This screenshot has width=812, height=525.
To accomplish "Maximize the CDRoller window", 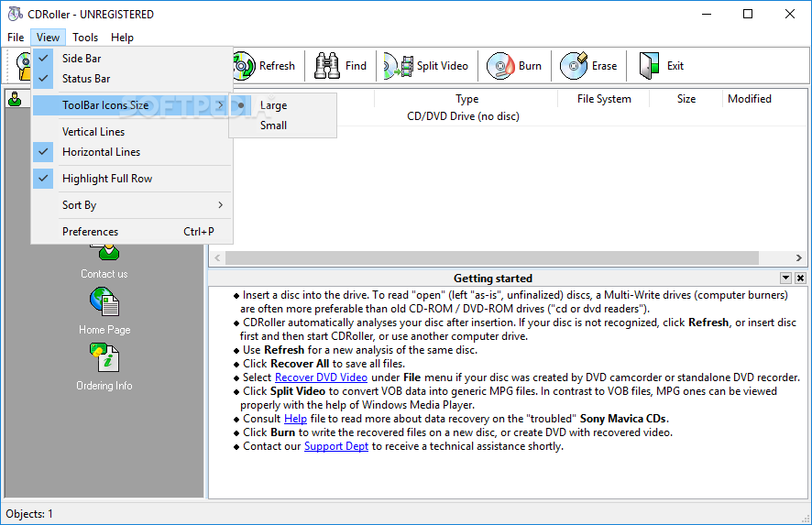I will click(748, 14).
